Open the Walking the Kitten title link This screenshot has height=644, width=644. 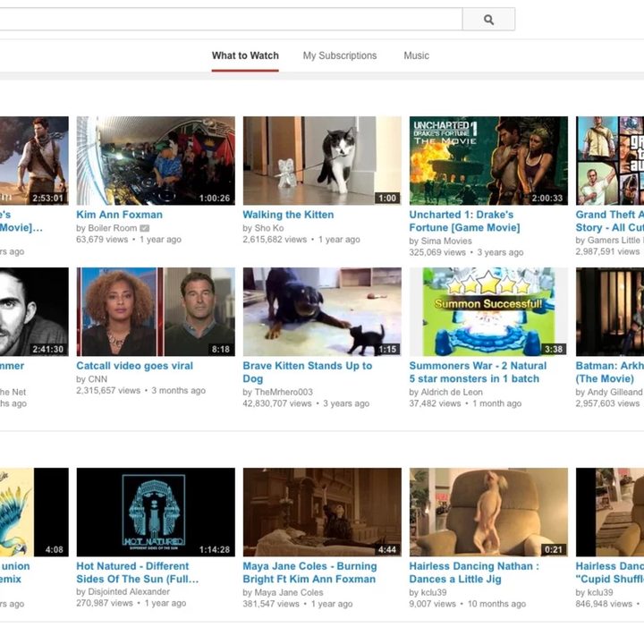(x=288, y=215)
